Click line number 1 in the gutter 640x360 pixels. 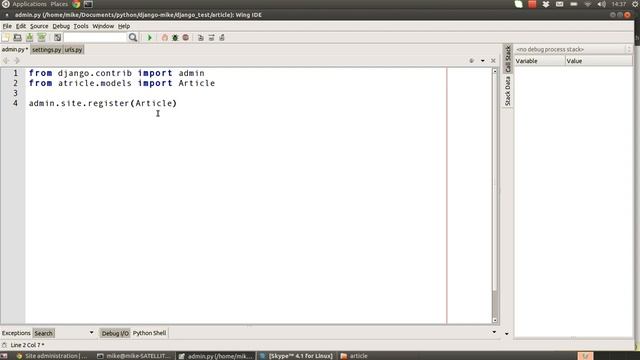[x=16, y=73]
